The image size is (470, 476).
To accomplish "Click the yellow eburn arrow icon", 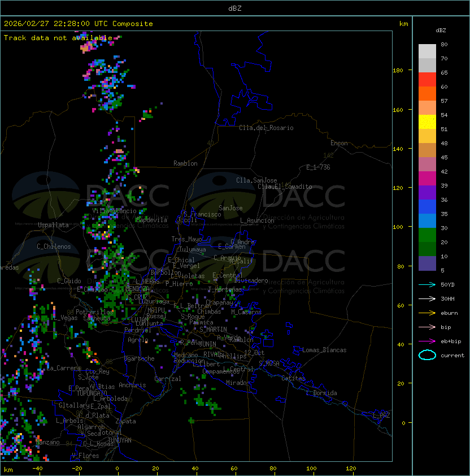I will 427,313.
